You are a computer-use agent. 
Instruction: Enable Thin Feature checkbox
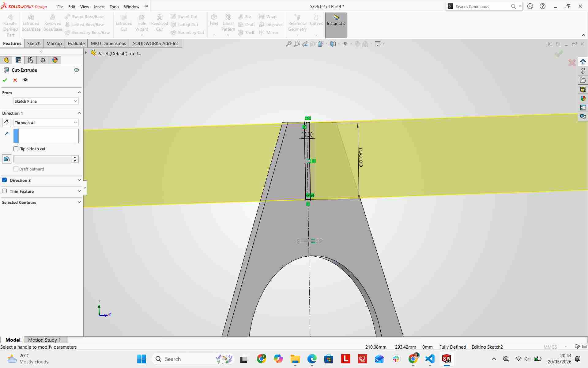click(5, 191)
